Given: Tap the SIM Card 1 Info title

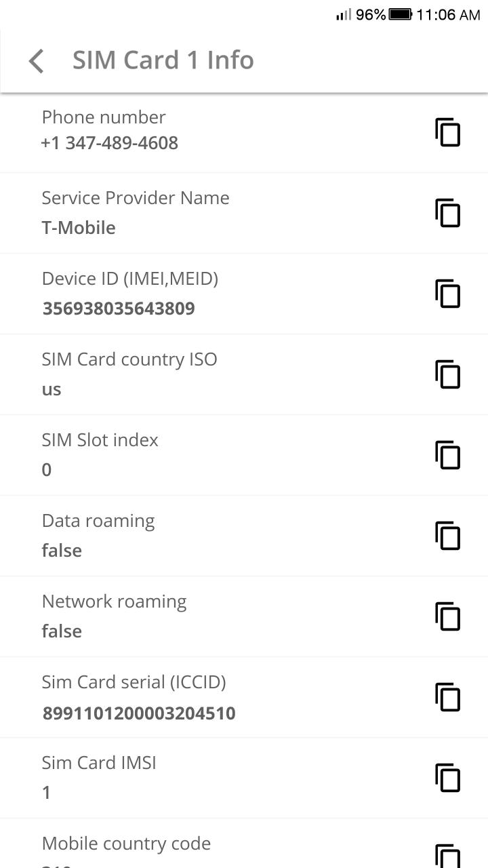Looking at the screenshot, I should coord(163,60).
